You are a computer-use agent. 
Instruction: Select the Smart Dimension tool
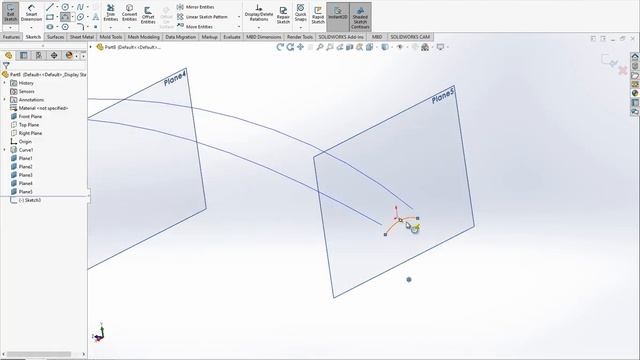(x=31, y=12)
